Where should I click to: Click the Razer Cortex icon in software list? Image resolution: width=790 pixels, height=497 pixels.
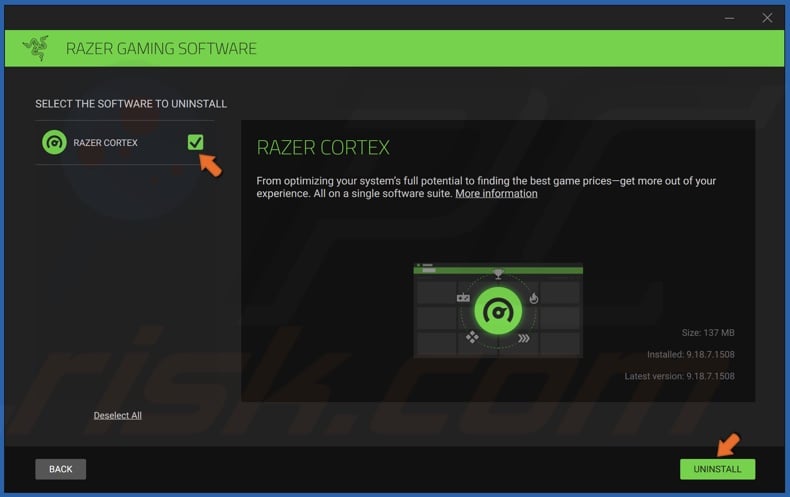(x=54, y=143)
